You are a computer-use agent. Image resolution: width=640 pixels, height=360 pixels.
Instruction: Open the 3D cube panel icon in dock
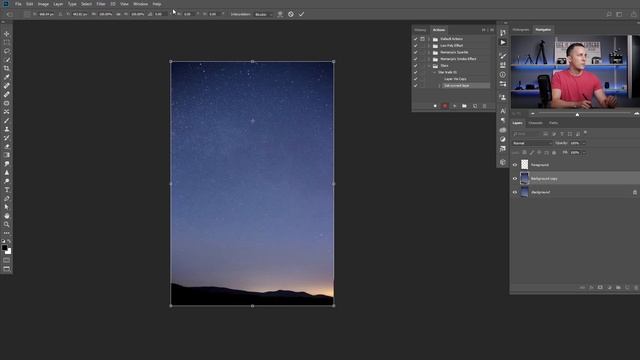(503, 162)
